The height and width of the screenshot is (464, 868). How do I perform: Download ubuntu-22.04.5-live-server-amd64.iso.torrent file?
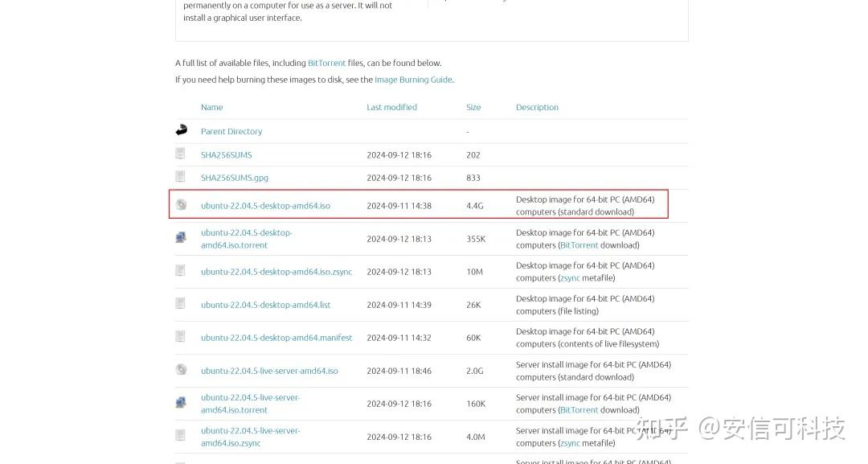tap(250, 404)
